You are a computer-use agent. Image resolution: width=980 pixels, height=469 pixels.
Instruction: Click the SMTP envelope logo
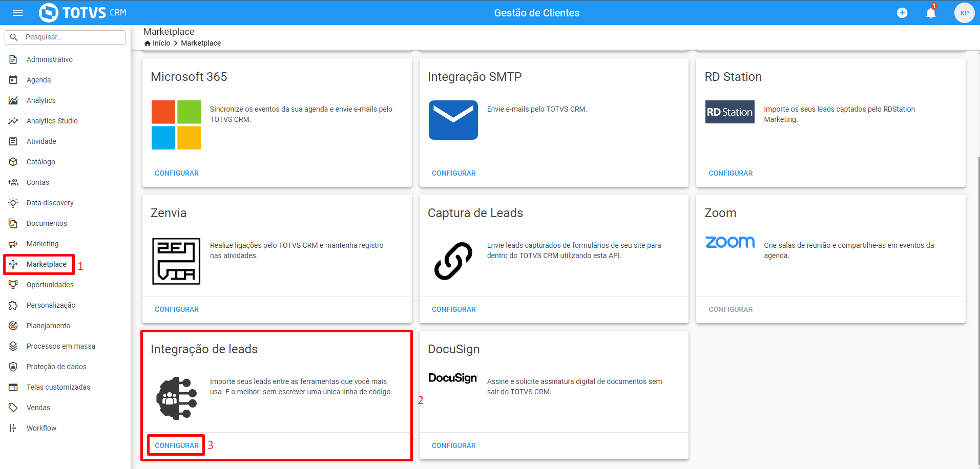(x=453, y=120)
